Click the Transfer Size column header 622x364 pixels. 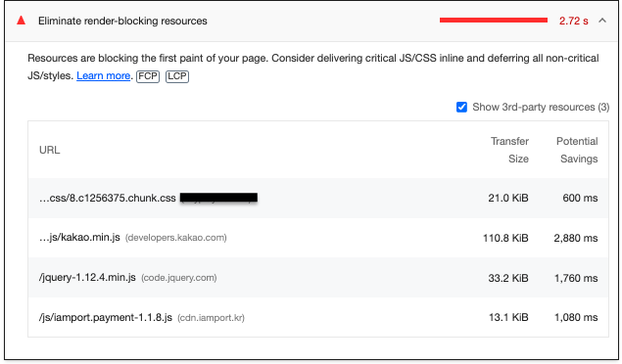(x=509, y=150)
